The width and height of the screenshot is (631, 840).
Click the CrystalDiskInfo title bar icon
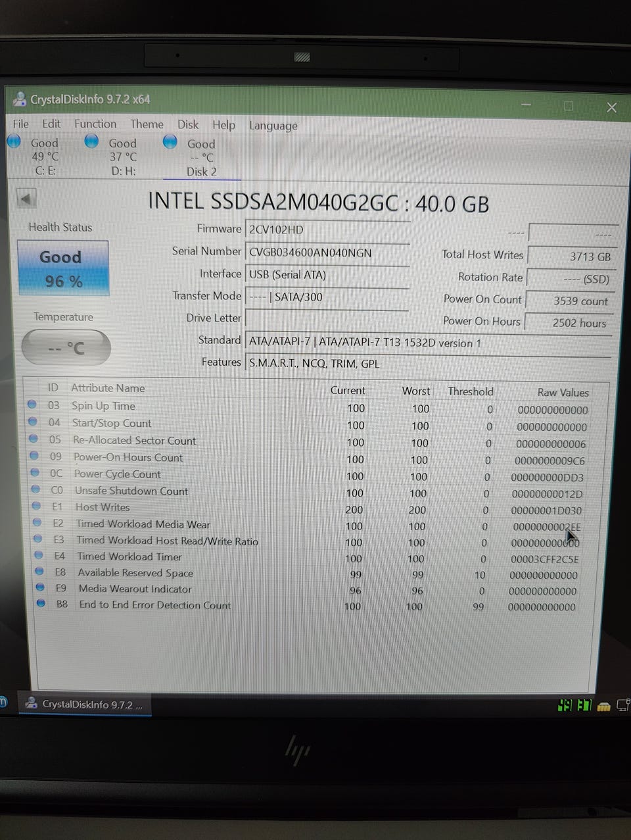point(20,99)
